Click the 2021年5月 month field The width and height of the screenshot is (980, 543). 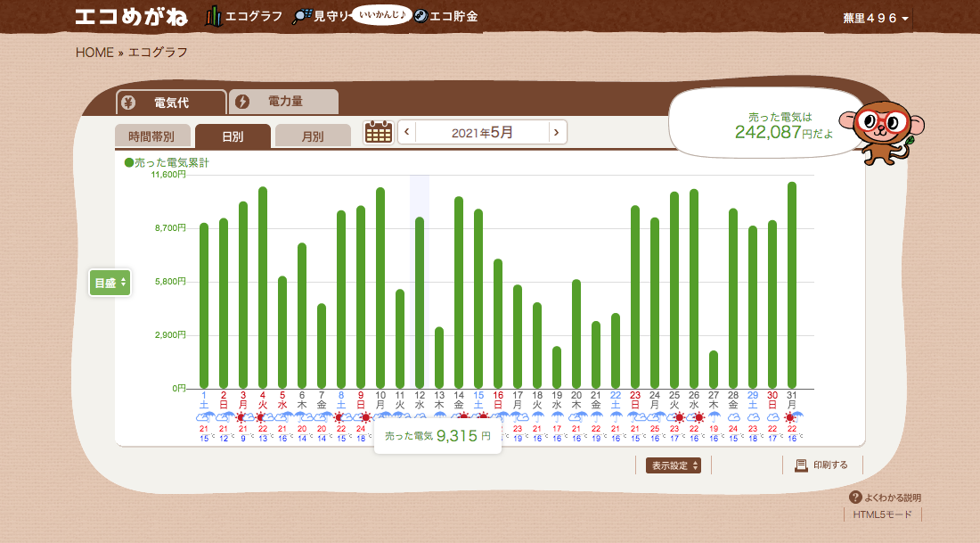coord(482,133)
